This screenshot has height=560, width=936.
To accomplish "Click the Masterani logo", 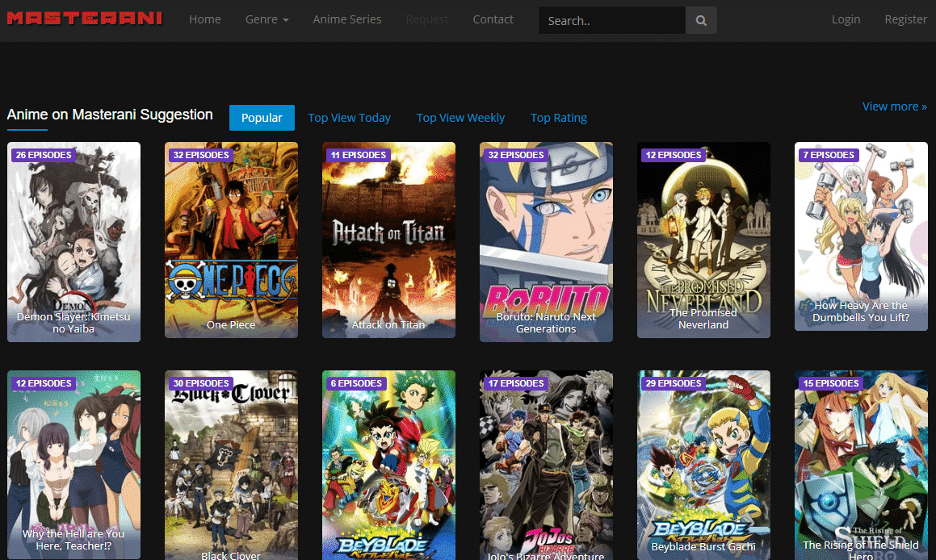I will pyautogui.click(x=85, y=19).
